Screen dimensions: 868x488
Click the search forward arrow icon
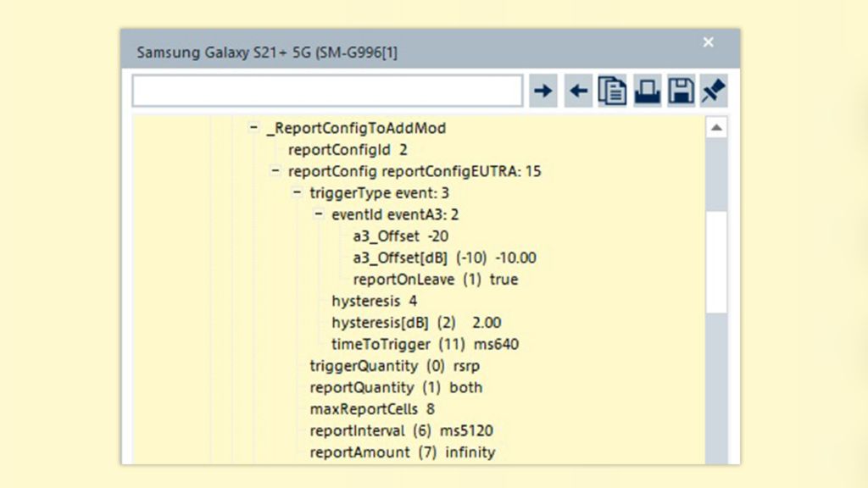pos(542,90)
